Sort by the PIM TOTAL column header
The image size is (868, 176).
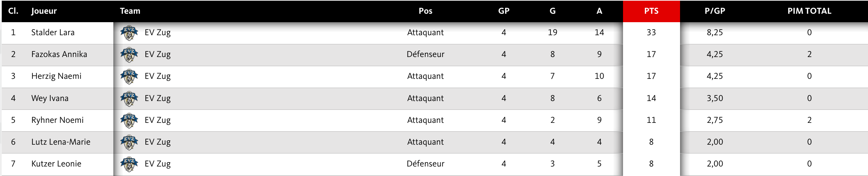coord(809,11)
